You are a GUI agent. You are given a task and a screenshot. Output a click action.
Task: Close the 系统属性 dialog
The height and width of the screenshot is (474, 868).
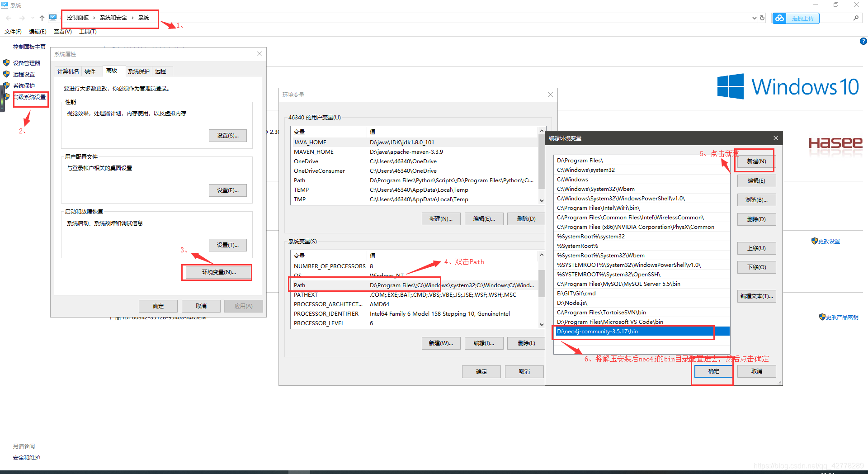[259, 54]
